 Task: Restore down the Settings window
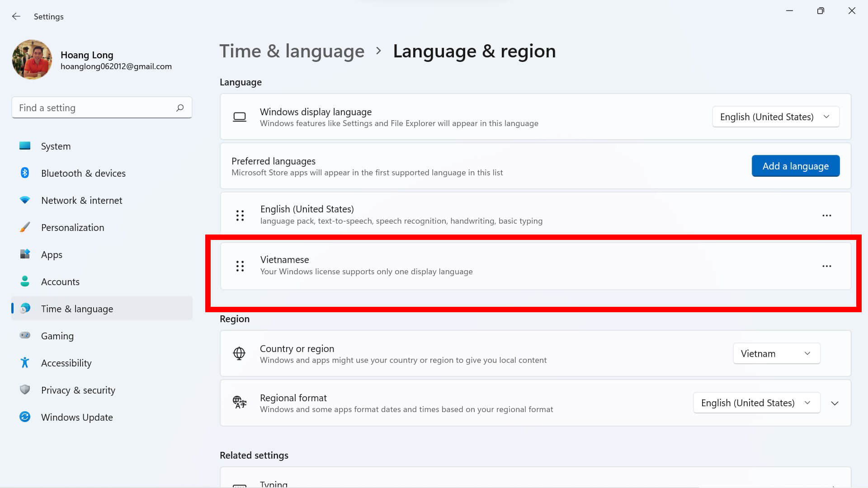pyautogui.click(x=821, y=10)
